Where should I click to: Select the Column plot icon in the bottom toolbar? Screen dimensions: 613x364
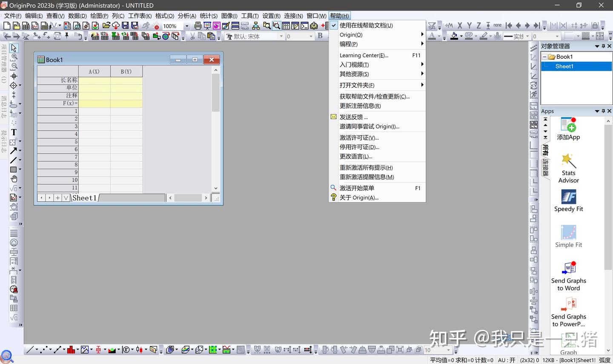(x=71, y=350)
